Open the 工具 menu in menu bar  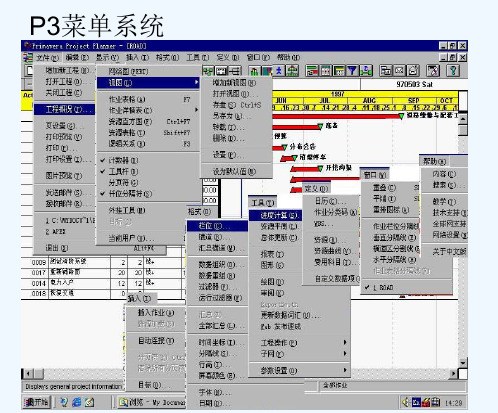coord(197,58)
